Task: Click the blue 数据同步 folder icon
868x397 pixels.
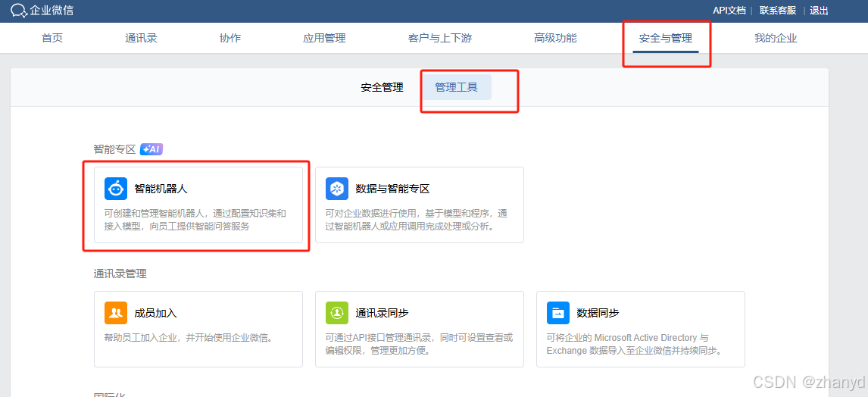Action: (x=558, y=313)
